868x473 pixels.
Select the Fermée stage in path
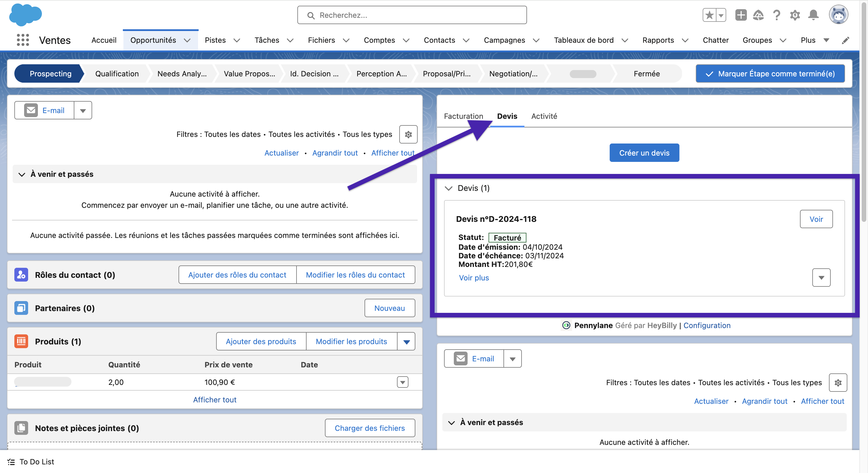[x=646, y=74]
